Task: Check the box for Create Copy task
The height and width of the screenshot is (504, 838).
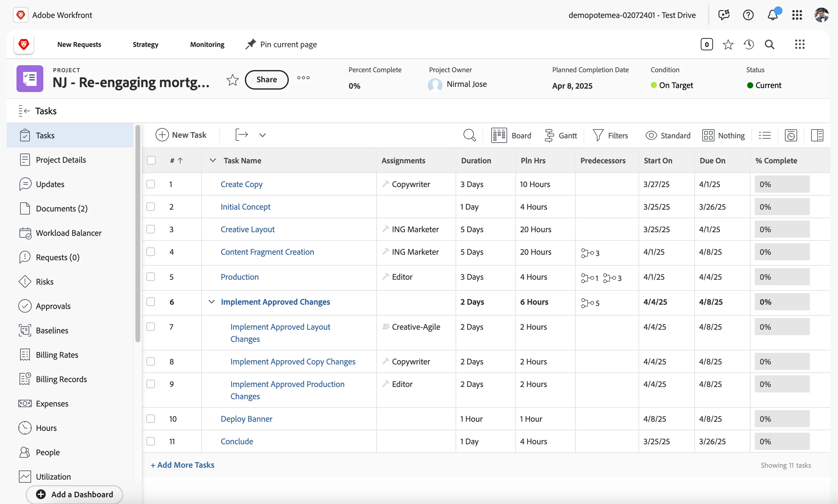Action: (151, 184)
